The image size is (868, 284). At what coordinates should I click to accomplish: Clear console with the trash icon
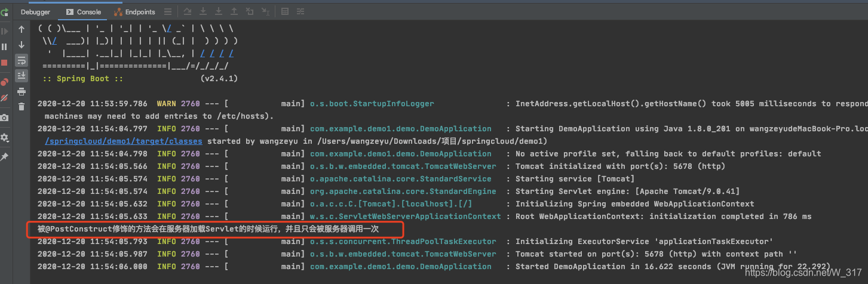click(x=22, y=107)
